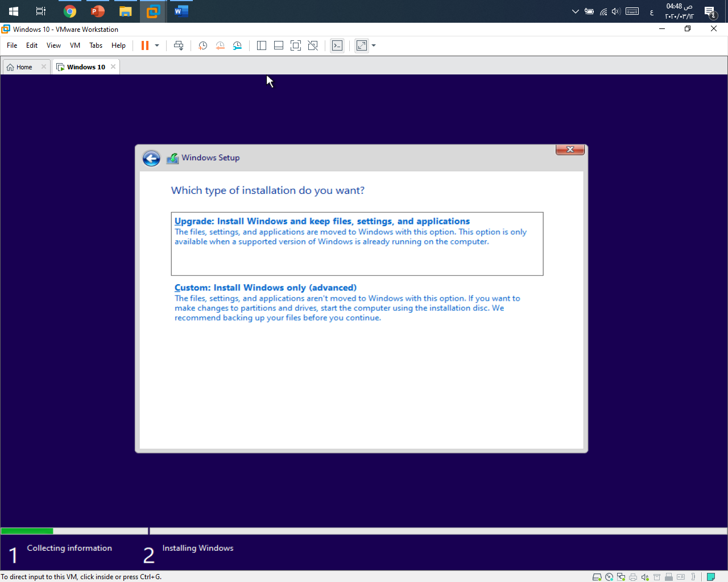Click the 'Installing Windows' step label

[198, 548]
